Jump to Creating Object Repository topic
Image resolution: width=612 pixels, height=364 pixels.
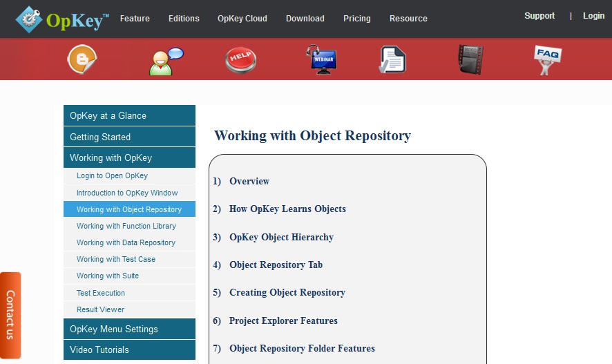coord(287,292)
